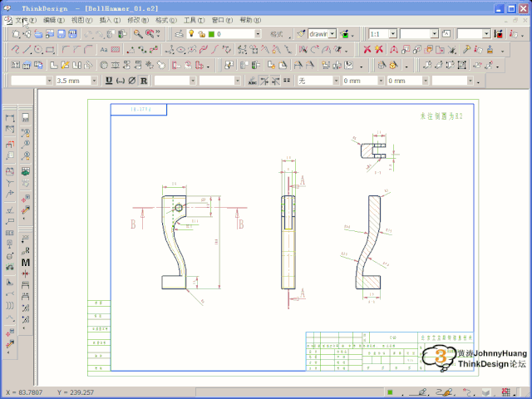Open the first 0 mm dropdown
The width and height of the screenshot is (532, 399).
click(x=381, y=81)
